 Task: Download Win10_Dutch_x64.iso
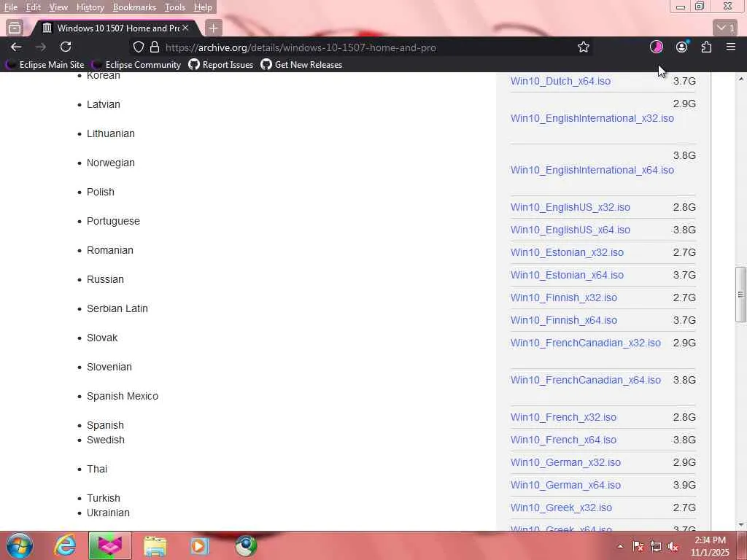pos(560,81)
